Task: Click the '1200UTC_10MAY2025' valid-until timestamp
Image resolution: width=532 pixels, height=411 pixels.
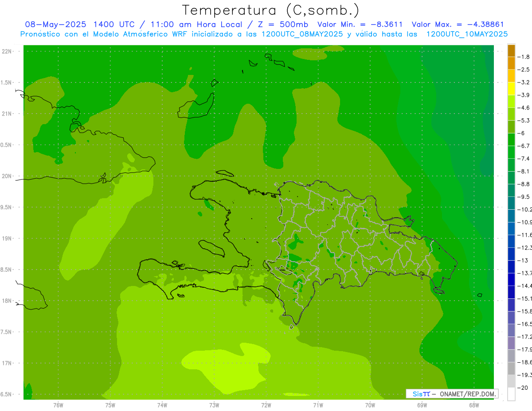Action: 467,34
